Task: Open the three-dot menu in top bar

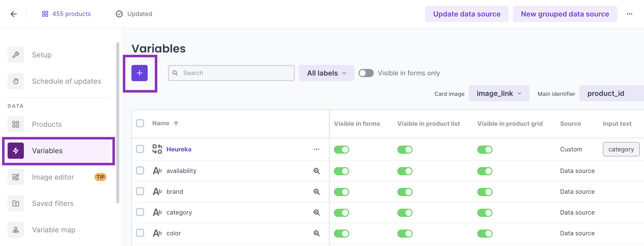Action: [x=630, y=14]
